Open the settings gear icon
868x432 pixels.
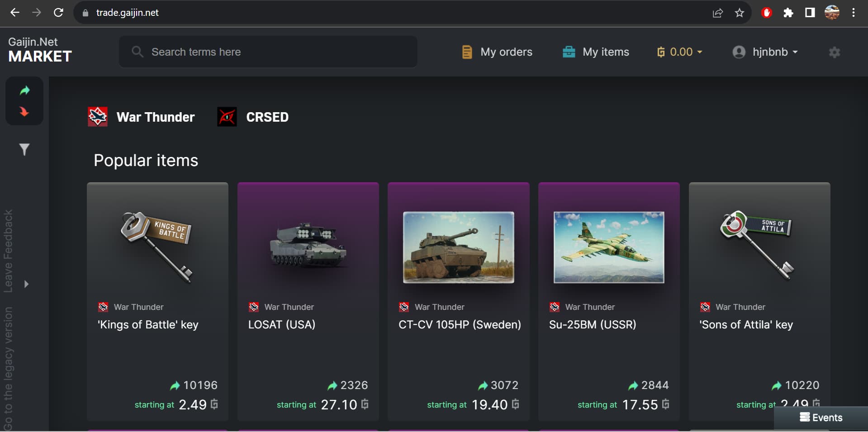tap(835, 52)
